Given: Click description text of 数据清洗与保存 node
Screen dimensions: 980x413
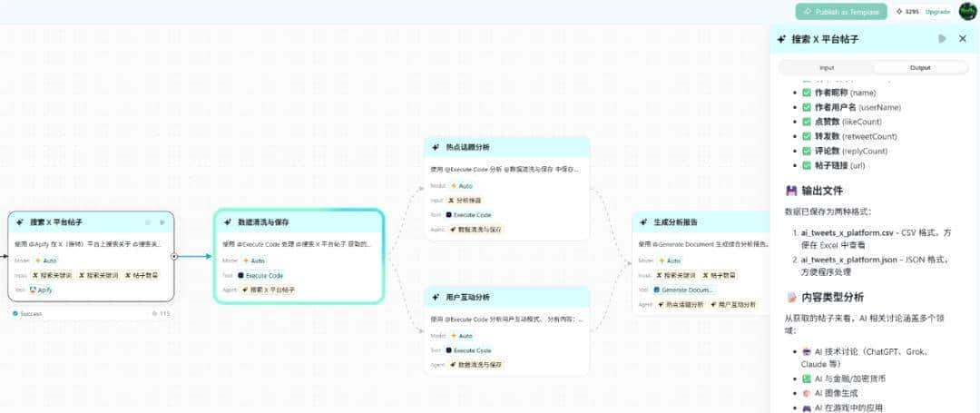Looking at the screenshot, I should 297,243.
